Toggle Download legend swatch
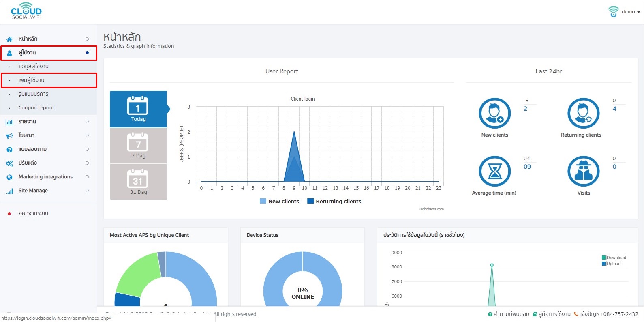Image resolution: width=644 pixels, height=322 pixels. 604,258
